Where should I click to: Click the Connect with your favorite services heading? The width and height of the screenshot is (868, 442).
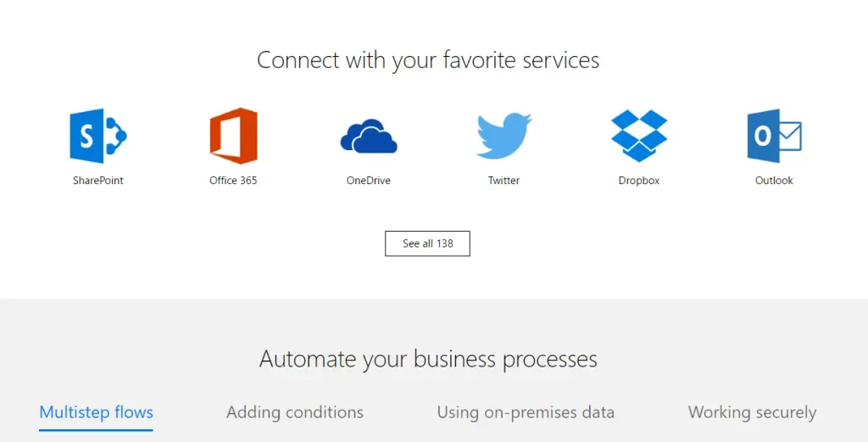pyautogui.click(x=428, y=60)
